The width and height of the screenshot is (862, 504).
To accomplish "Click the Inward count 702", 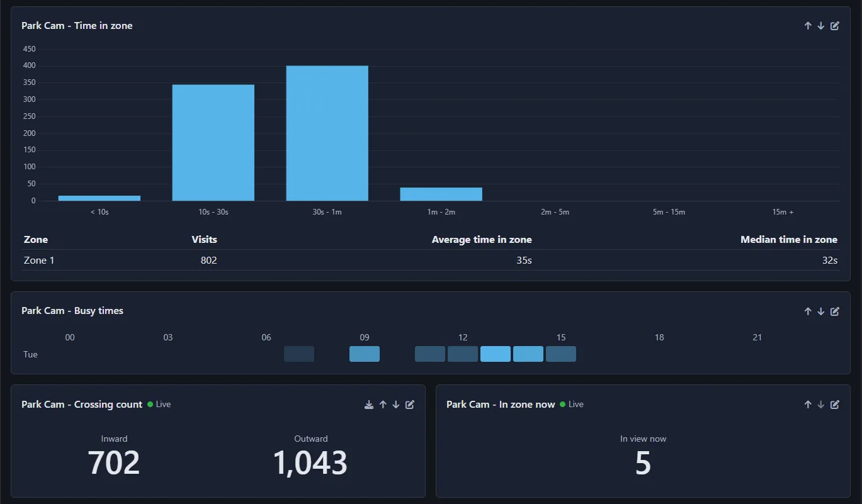I will pos(114,463).
